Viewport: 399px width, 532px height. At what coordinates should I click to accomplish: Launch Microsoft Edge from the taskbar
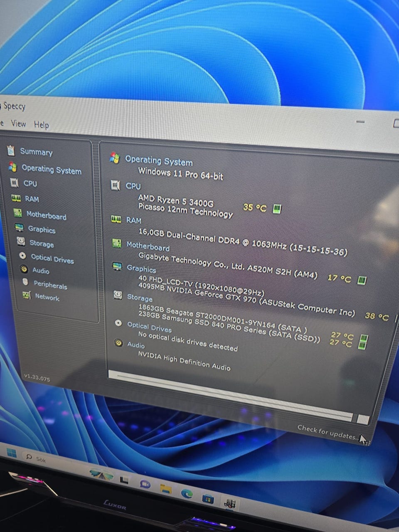[x=187, y=493]
